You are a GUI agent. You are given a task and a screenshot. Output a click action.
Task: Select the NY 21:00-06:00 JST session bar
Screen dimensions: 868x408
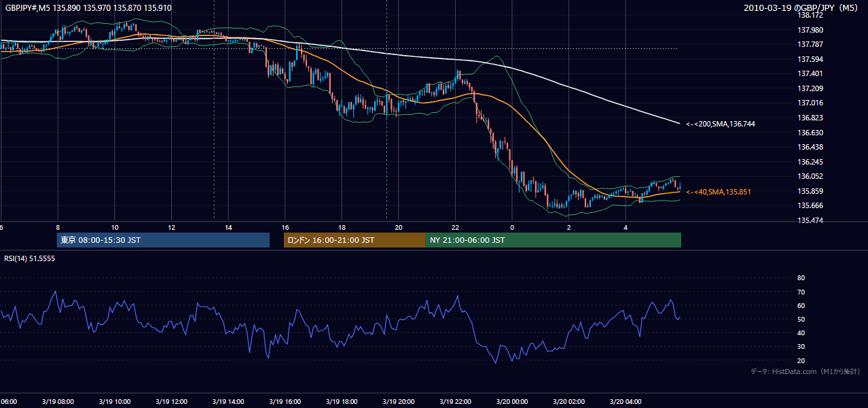[554, 240]
